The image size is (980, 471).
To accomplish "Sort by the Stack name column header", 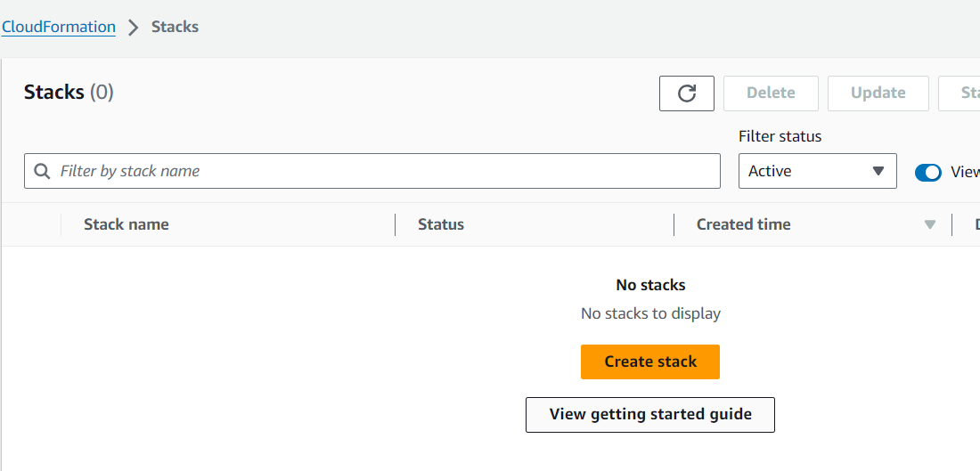I will pos(127,224).
